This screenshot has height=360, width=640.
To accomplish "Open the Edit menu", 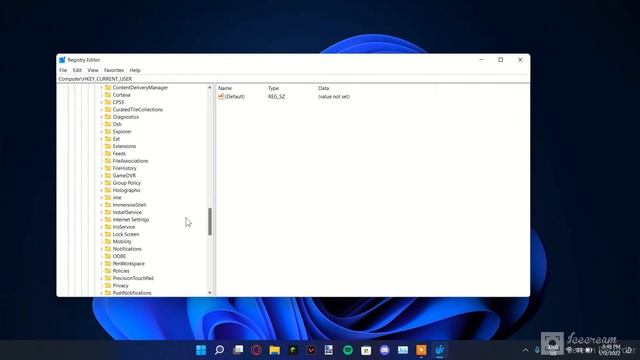I will [x=77, y=70].
